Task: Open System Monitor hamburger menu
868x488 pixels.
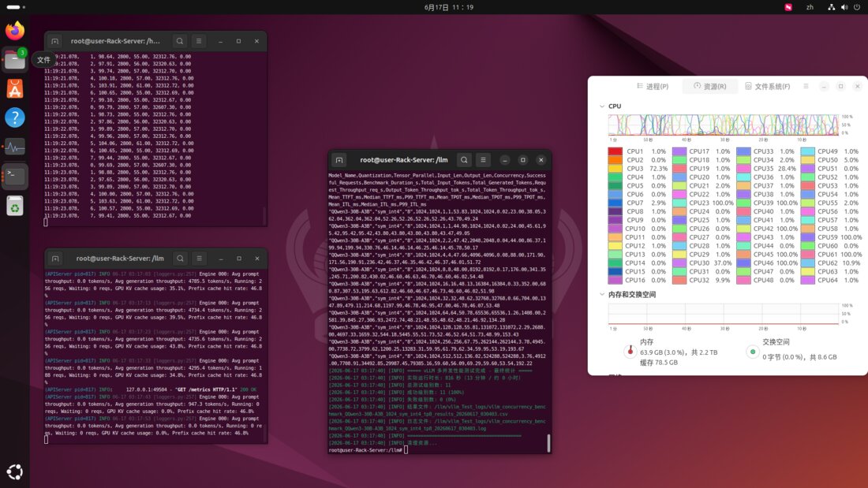Action: (806, 86)
